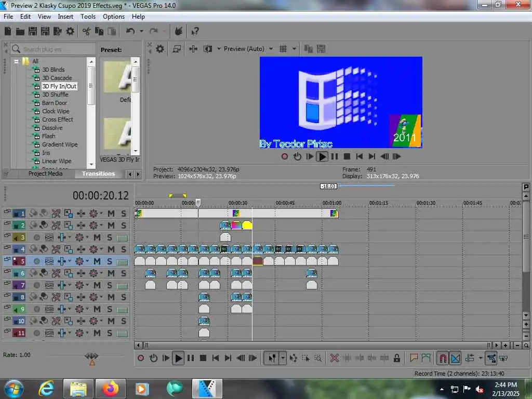Play the video in the preview window
This screenshot has width=532, height=399.
click(322, 157)
